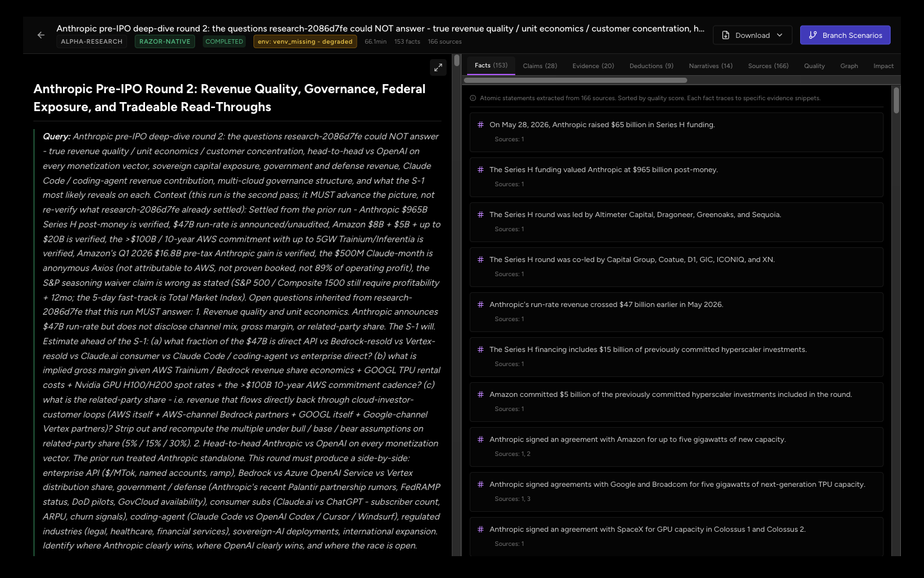
Task: Expand the report panel with arrows icon
Action: click(x=438, y=67)
